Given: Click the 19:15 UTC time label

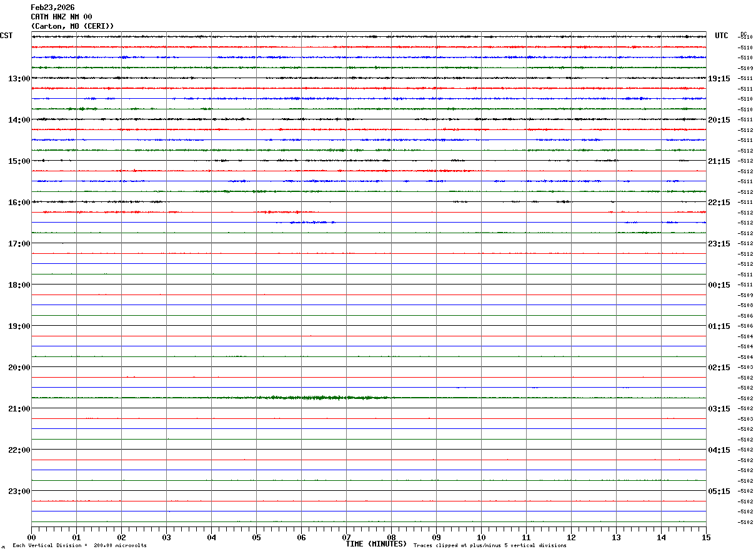Looking at the screenshot, I should coord(719,79).
